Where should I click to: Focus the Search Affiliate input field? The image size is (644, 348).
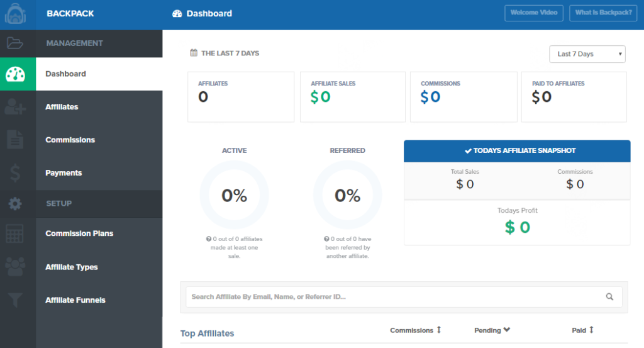tap(404, 296)
